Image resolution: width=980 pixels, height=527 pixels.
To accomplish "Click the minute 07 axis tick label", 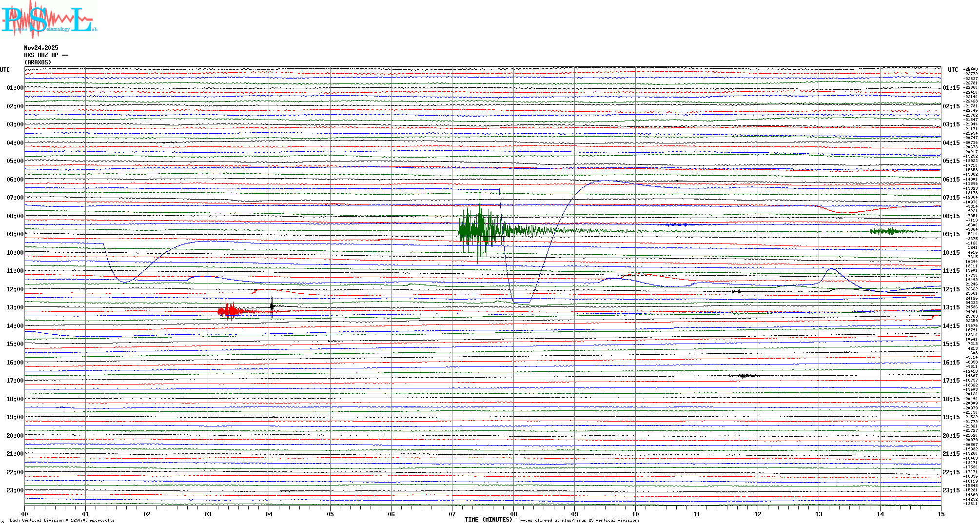I will [452, 514].
